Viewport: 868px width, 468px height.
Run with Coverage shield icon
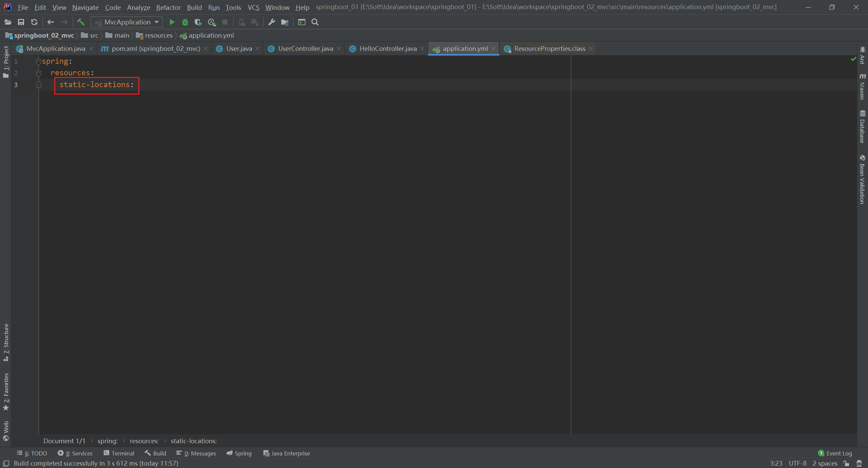[198, 22]
